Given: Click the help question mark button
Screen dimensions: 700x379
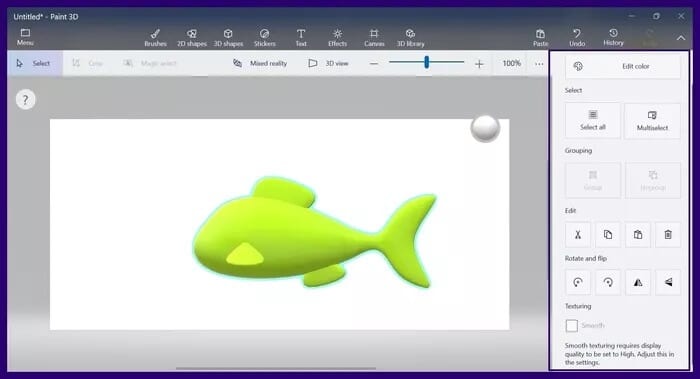Looking at the screenshot, I should [25, 100].
